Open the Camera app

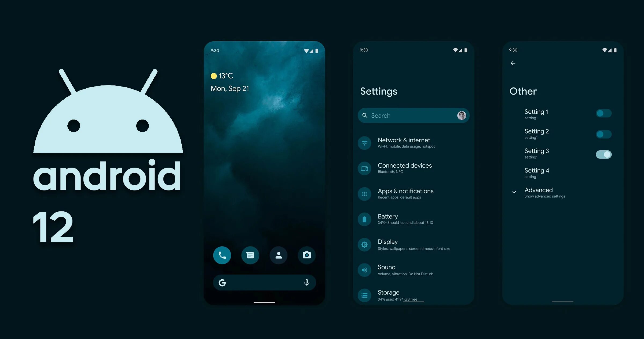click(x=306, y=255)
